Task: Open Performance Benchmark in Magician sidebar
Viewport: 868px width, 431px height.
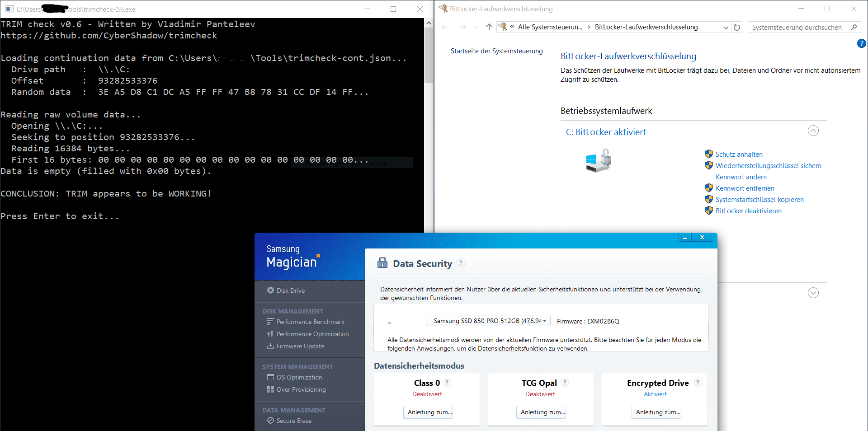Action: click(x=310, y=322)
